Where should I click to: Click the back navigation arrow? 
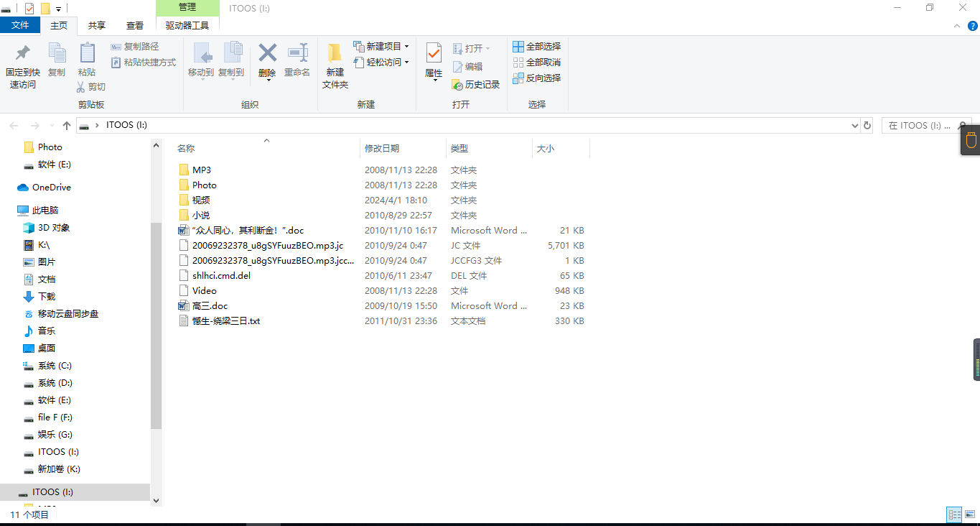click(x=14, y=126)
